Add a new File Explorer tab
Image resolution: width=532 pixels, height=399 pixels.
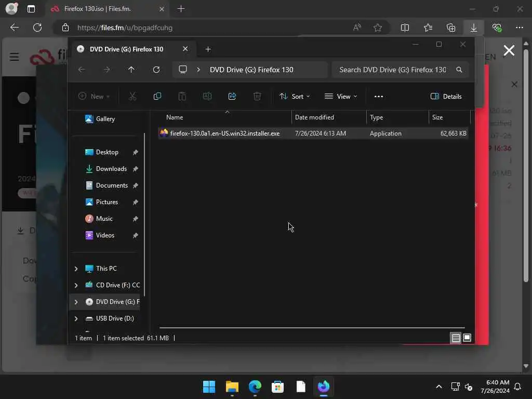pyautogui.click(x=208, y=49)
